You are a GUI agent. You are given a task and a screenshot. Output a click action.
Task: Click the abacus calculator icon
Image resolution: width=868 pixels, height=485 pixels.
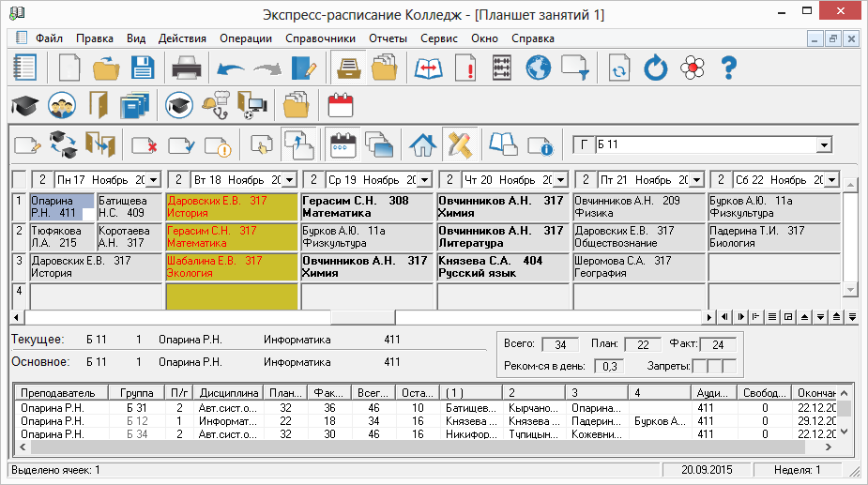coord(502,68)
